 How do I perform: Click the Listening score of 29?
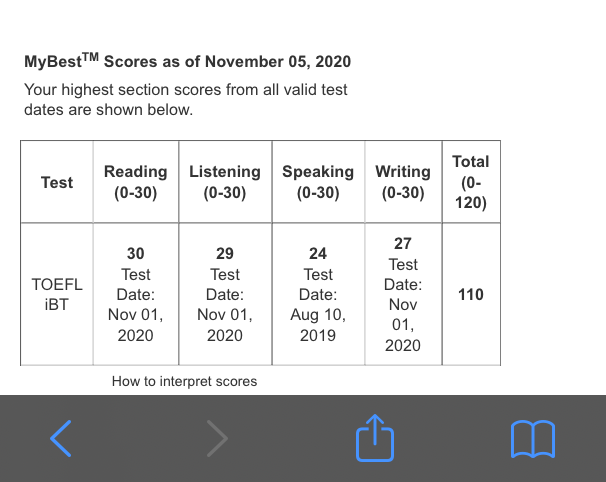pos(224,254)
